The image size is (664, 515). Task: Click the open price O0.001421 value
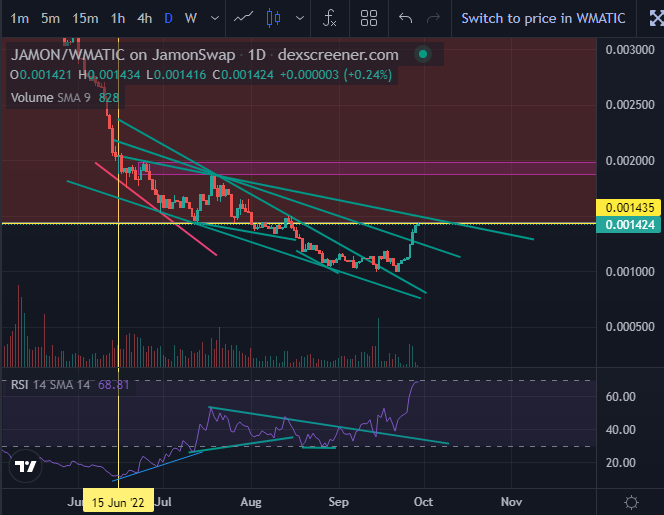pos(41,75)
